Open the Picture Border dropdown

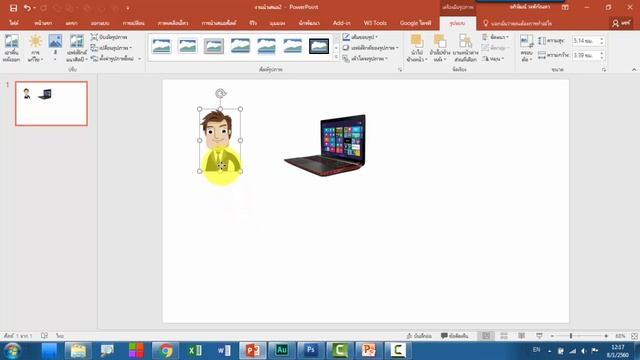click(360, 37)
